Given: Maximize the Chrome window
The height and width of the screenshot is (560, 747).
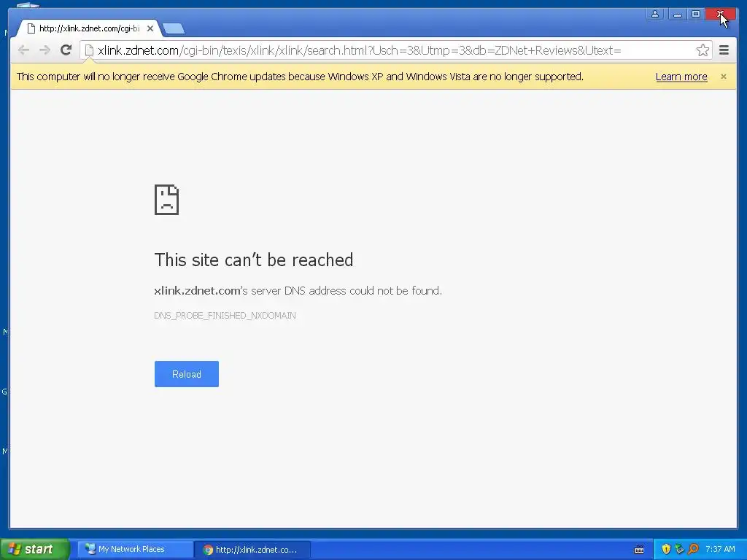Looking at the screenshot, I should (x=695, y=15).
